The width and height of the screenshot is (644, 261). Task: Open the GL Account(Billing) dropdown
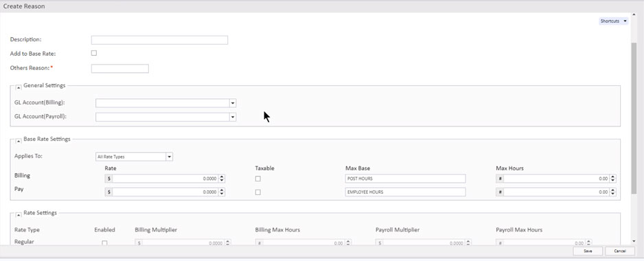(x=233, y=103)
